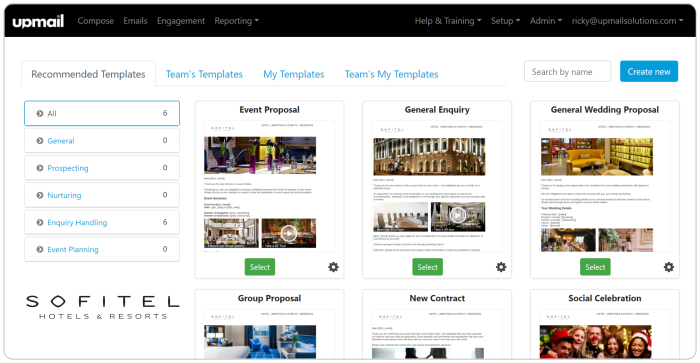Filter by Event Planning category
Image resolution: width=700 pixels, height=363 pixels.
point(102,250)
